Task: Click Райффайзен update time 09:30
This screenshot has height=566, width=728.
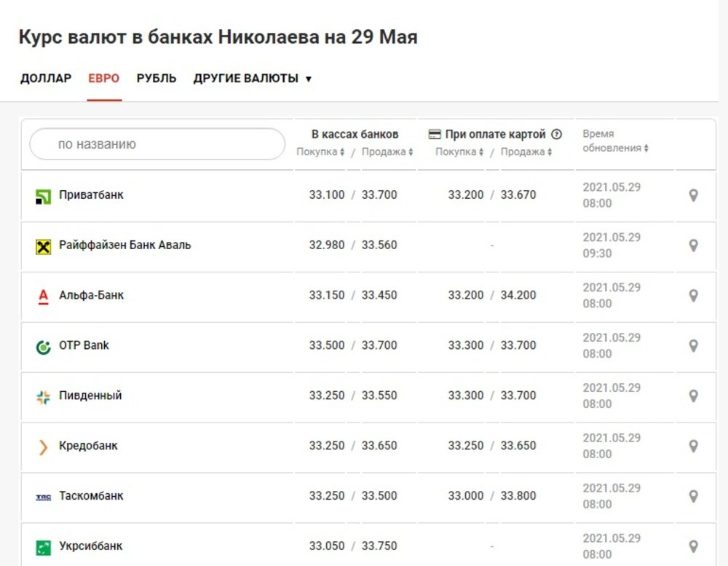Action: click(x=597, y=253)
